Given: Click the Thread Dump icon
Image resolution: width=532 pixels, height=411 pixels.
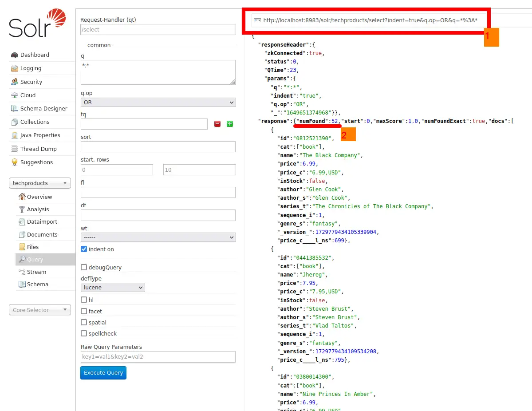Looking at the screenshot, I should tap(15, 149).
